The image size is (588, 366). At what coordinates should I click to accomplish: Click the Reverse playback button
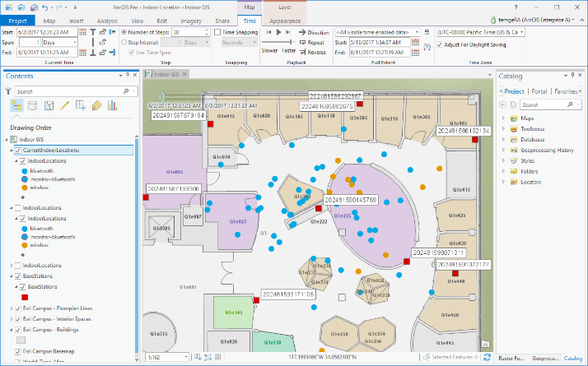point(313,53)
